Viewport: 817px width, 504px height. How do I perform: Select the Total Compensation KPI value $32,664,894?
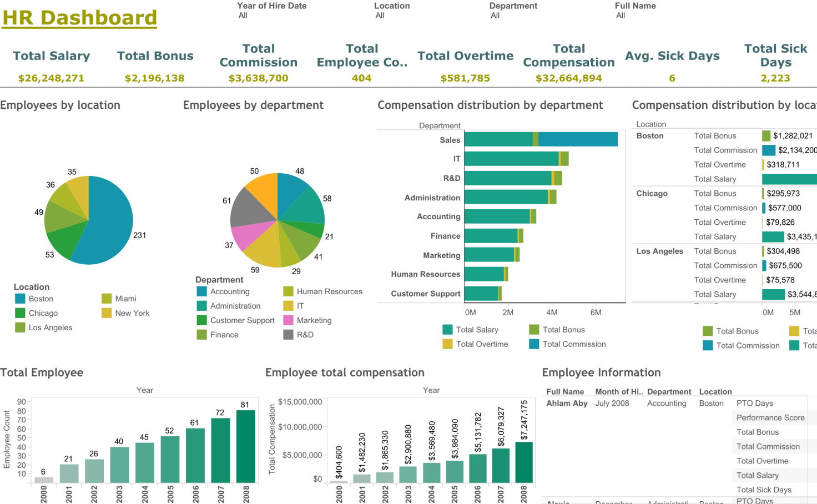pos(568,78)
